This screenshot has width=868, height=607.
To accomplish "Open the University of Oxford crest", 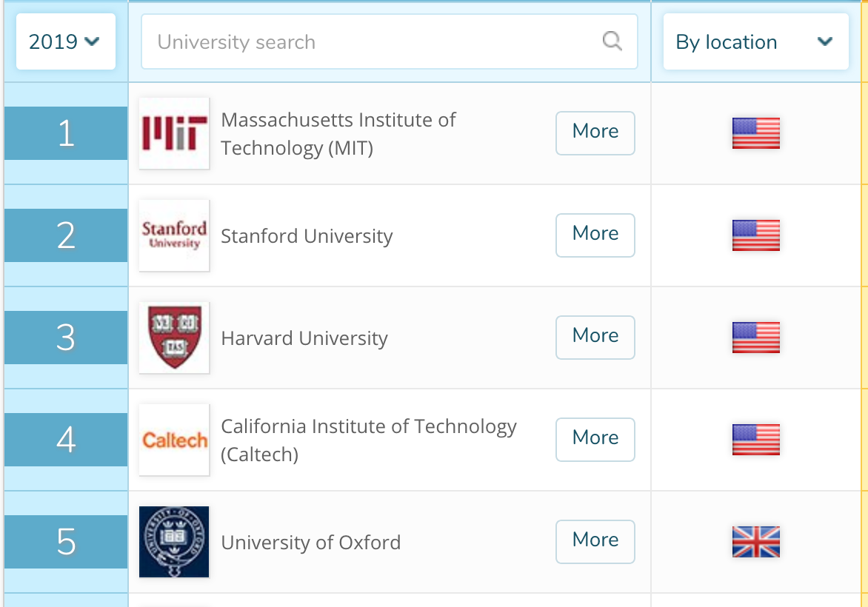I will point(174,542).
